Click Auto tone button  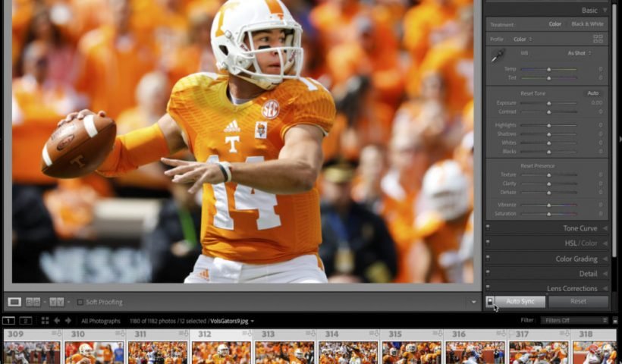(592, 93)
